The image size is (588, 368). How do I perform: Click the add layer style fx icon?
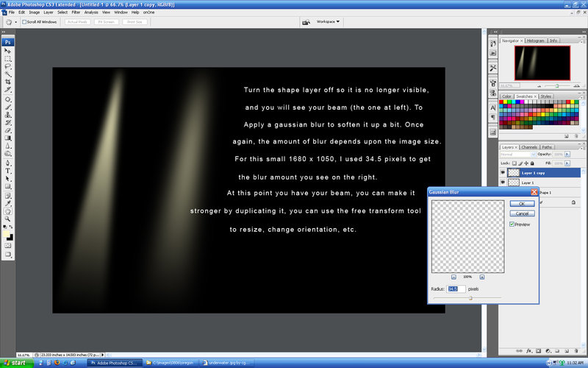528,350
